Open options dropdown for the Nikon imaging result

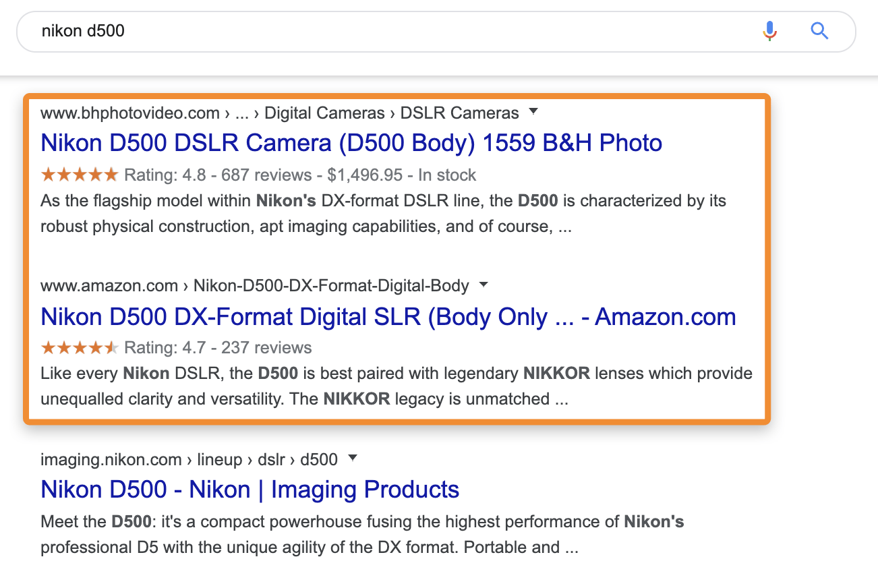pyautogui.click(x=353, y=459)
